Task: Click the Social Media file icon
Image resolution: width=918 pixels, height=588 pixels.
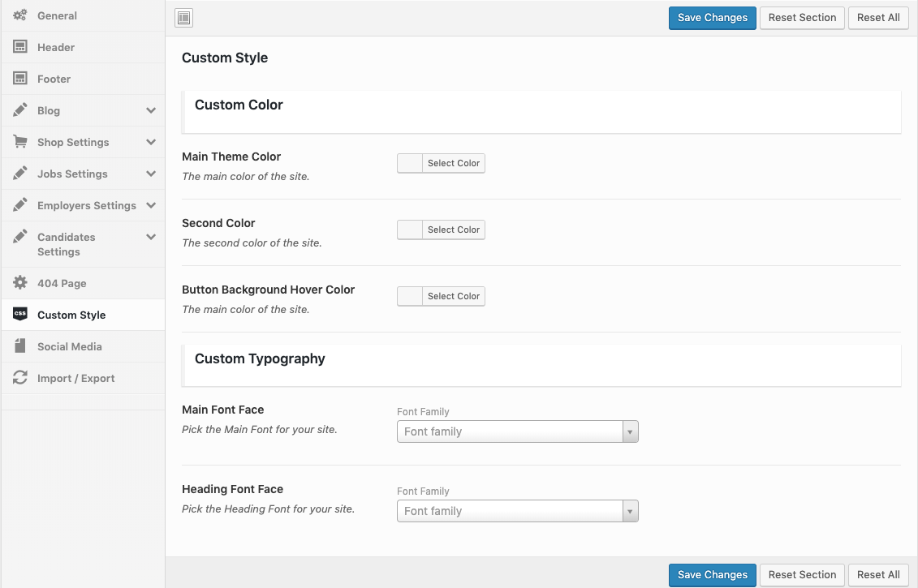Action: tap(20, 346)
